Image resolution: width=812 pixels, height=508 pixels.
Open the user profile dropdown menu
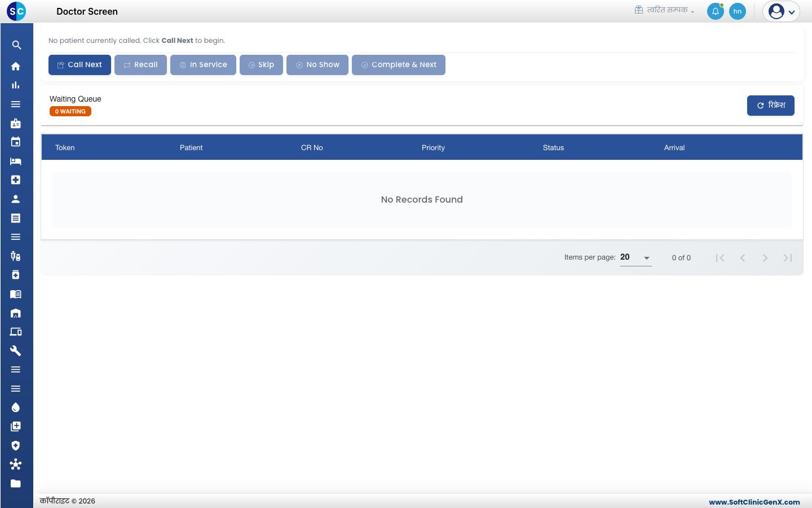coord(781,11)
